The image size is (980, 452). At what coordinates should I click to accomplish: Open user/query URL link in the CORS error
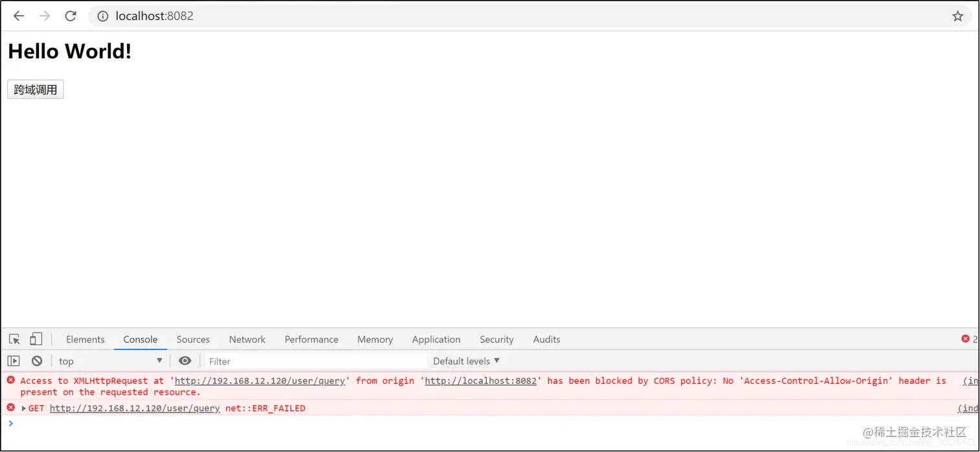pos(260,381)
